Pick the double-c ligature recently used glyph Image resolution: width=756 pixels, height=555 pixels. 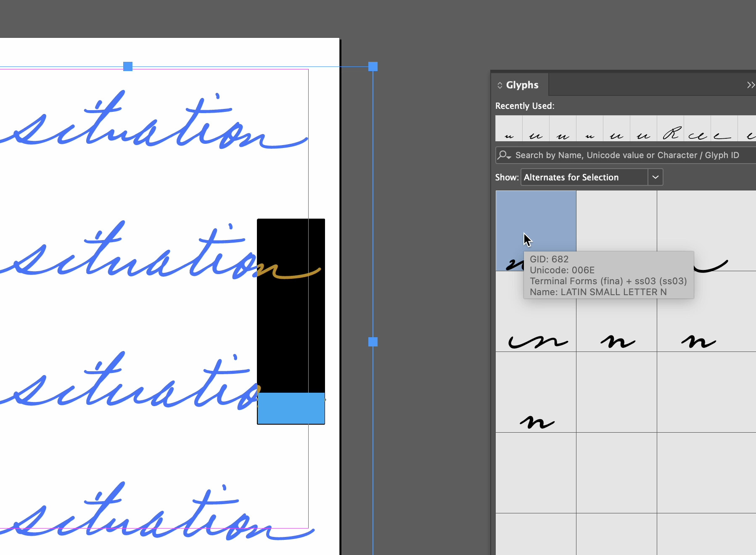point(697,129)
